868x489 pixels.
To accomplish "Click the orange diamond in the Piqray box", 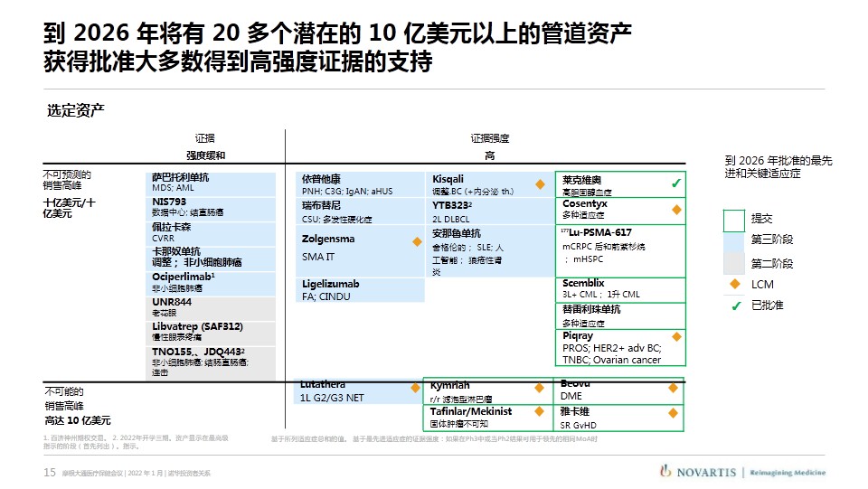I will coord(675,341).
